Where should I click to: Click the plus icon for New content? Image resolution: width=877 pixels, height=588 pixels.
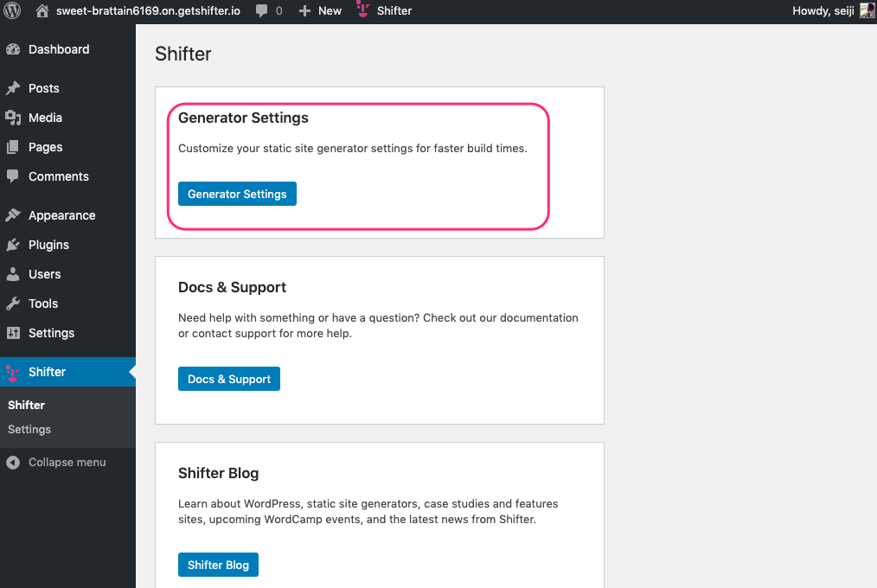304,10
